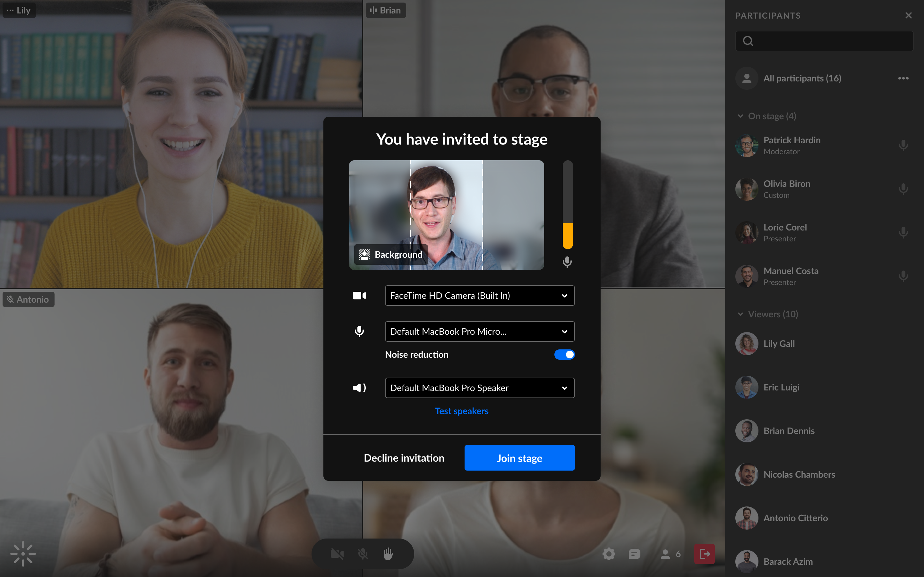Image resolution: width=924 pixels, height=577 pixels.
Task: Open the Default MacBook Pro Speaker dropdown
Action: [479, 388]
